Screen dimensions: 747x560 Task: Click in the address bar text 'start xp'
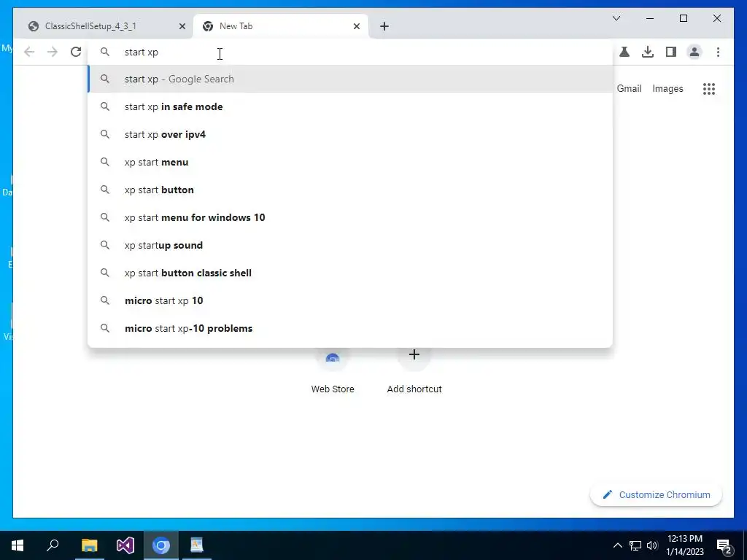(x=141, y=52)
